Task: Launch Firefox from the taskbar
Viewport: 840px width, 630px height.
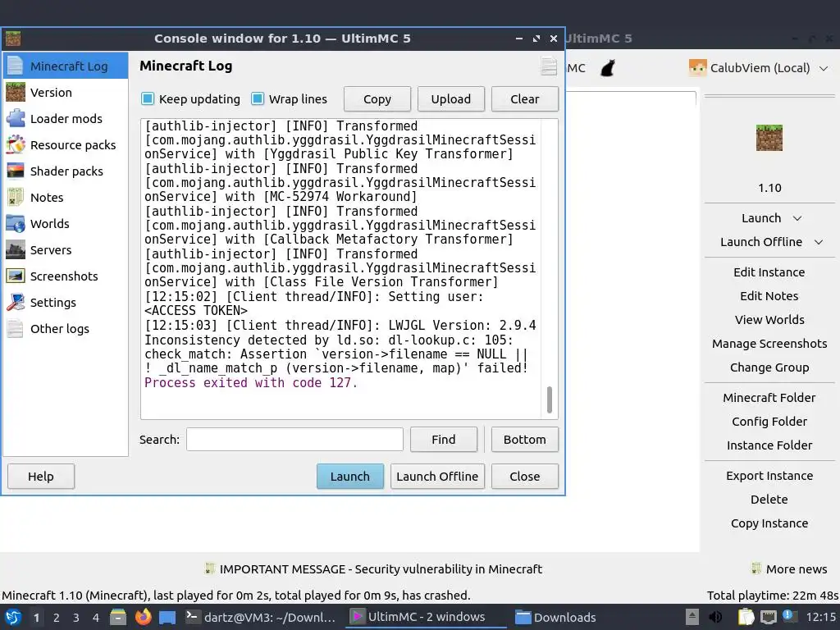Action: point(143,617)
